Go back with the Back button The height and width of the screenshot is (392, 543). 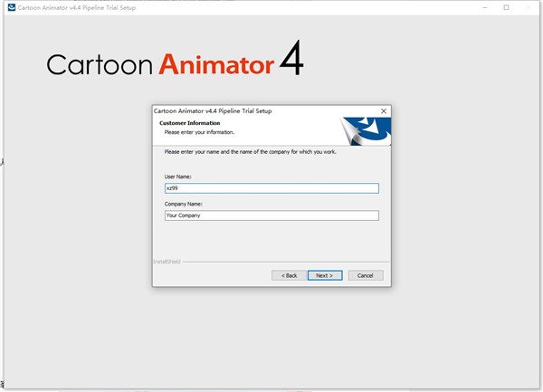(x=289, y=275)
